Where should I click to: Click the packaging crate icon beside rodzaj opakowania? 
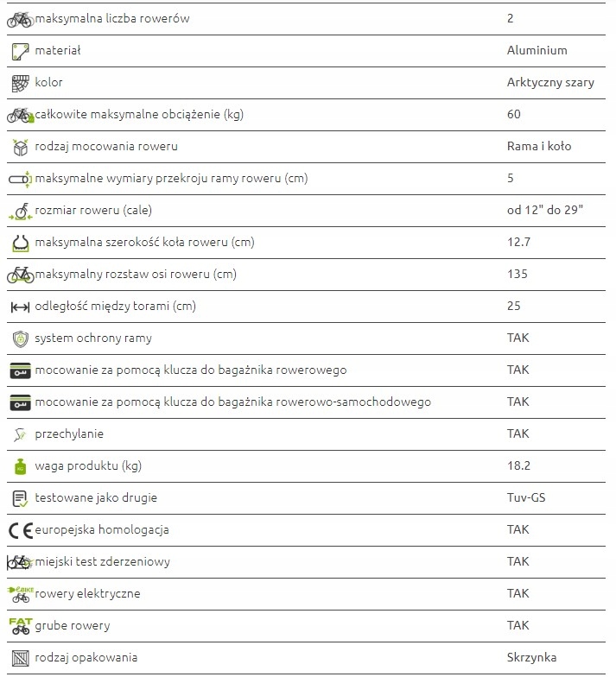point(20,658)
